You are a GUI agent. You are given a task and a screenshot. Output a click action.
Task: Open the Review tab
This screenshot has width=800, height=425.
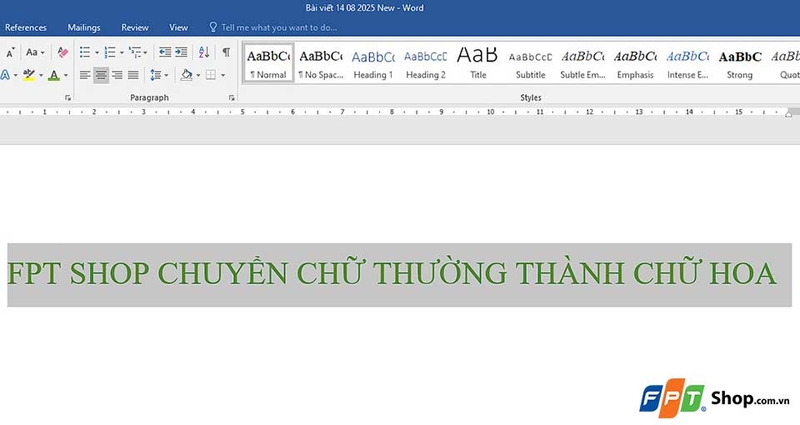coord(135,28)
